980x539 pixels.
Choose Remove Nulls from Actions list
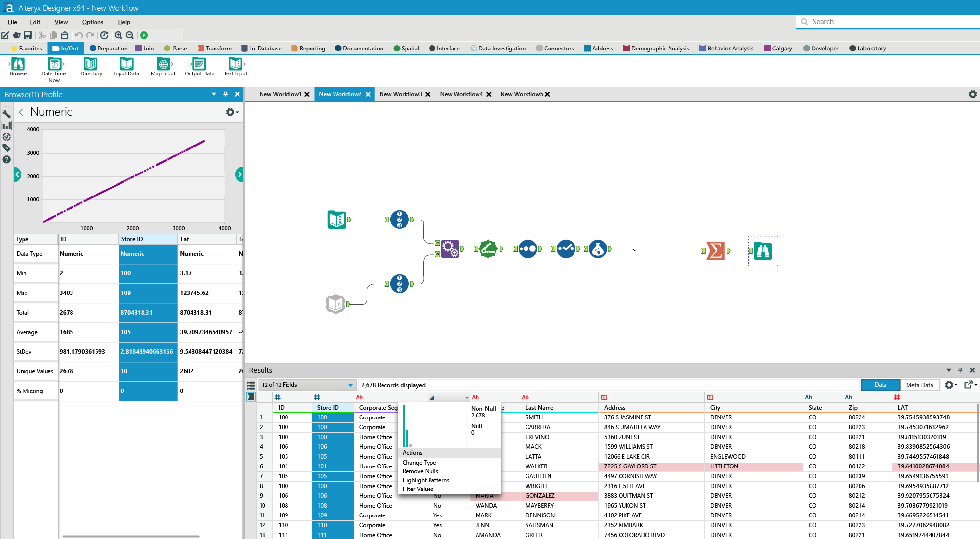pos(420,471)
